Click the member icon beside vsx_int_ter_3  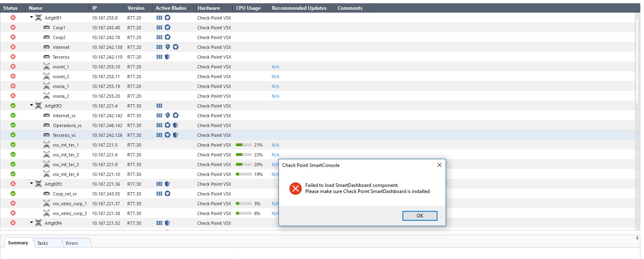[x=47, y=164]
